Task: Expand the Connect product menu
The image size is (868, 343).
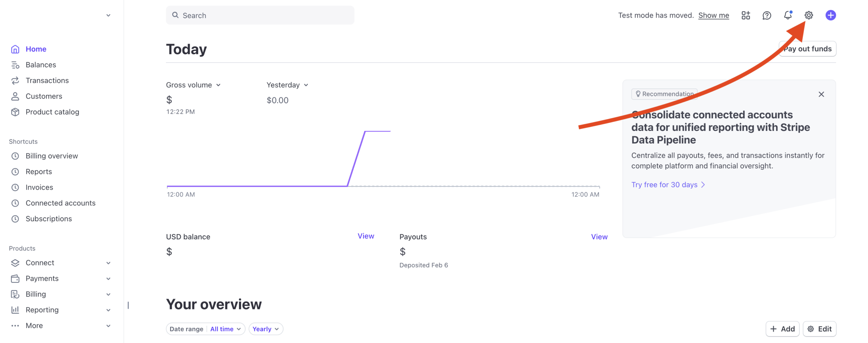Action: coord(108,263)
